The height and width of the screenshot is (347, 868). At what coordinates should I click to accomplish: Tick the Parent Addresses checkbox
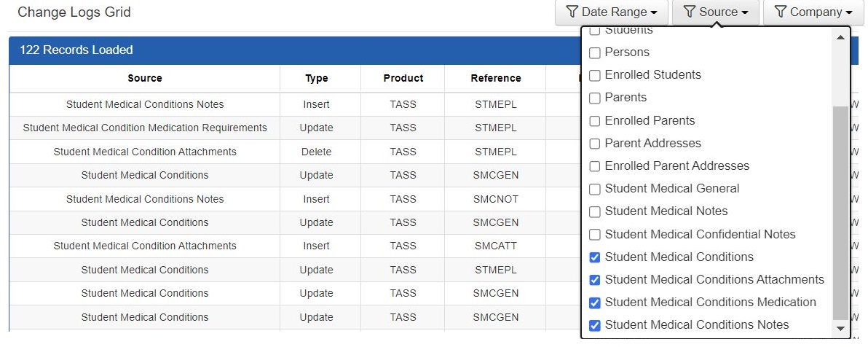coord(595,144)
